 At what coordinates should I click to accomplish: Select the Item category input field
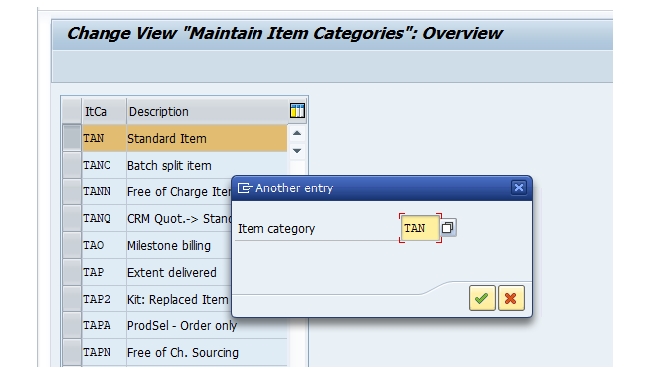420,228
